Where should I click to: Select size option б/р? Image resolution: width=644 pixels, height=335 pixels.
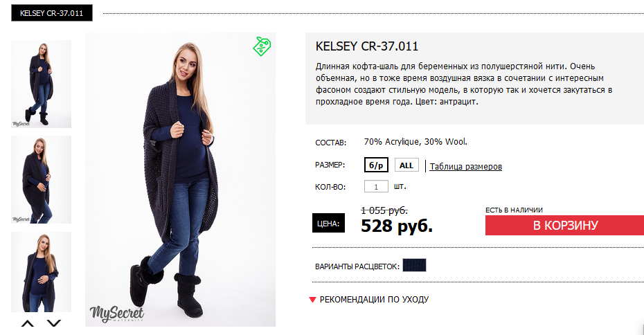point(376,165)
